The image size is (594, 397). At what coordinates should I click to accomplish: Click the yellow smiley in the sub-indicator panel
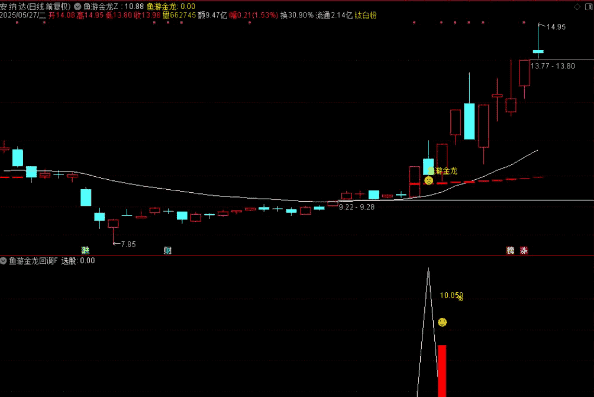pos(442,322)
